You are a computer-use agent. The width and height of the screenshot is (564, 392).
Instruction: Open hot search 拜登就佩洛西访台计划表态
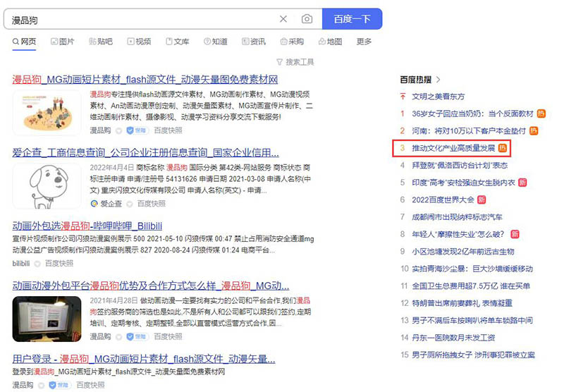click(460, 165)
